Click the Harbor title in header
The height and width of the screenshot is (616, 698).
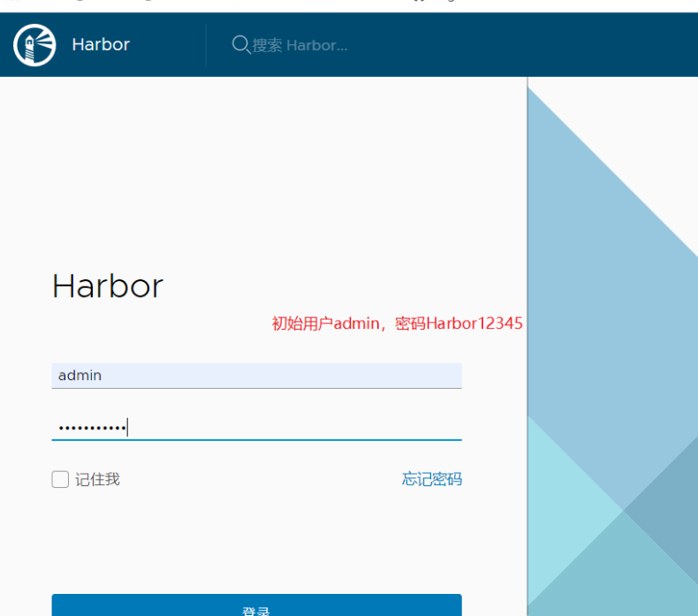click(x=101, y=44)
